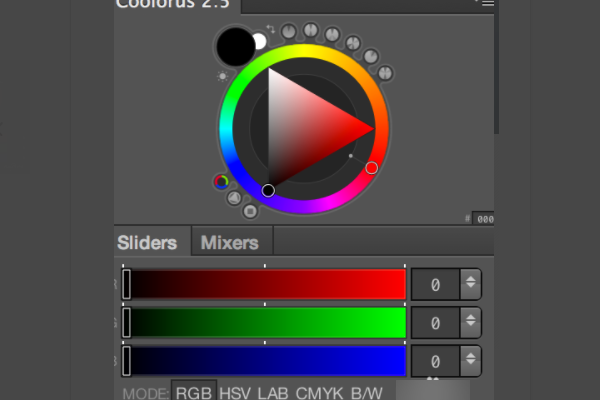Open the Mixers tab

click(229, 242)
